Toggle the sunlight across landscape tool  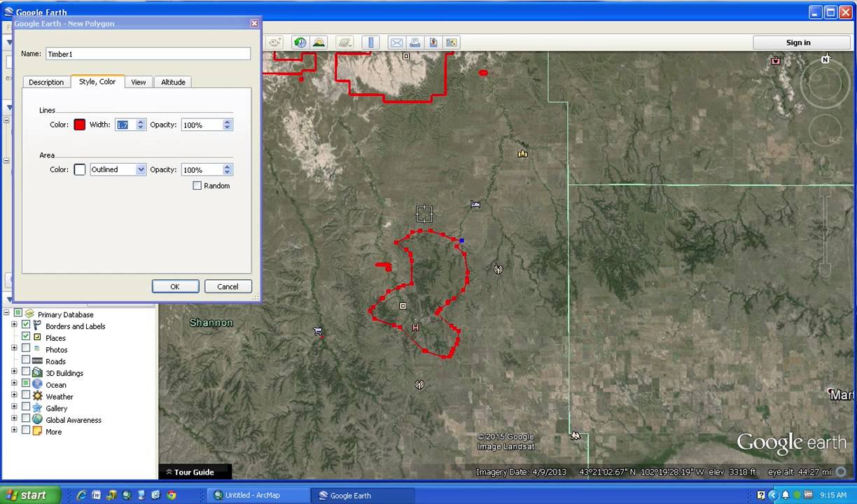(319, 43)
